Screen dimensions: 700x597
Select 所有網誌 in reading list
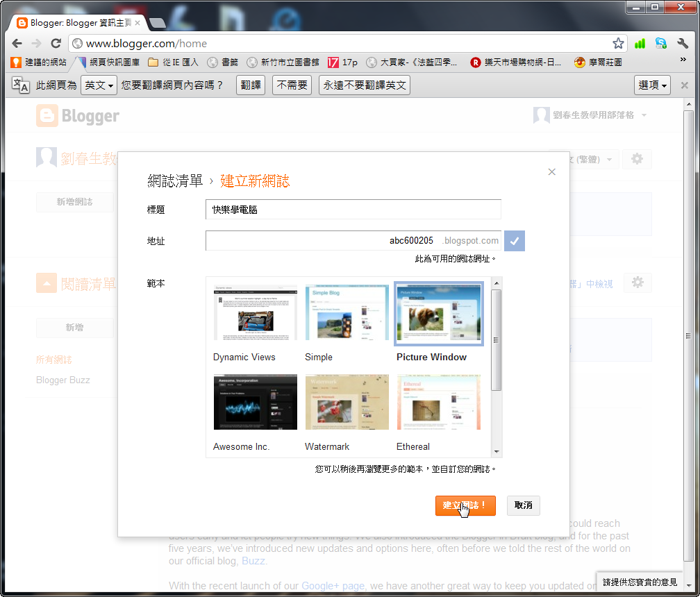[x=54, y=360]
